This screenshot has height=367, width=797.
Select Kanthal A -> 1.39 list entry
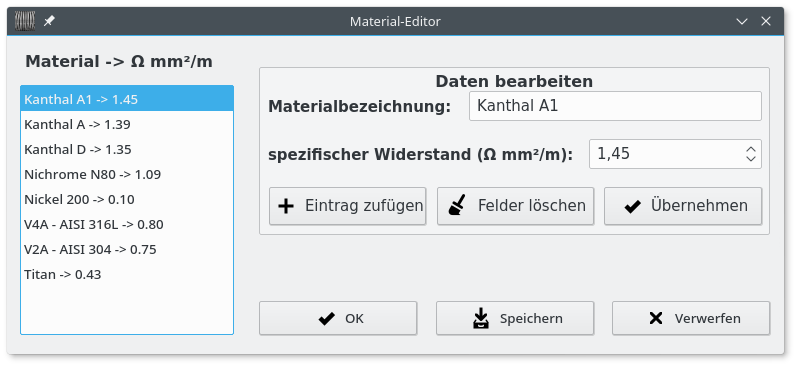point(127,124)
